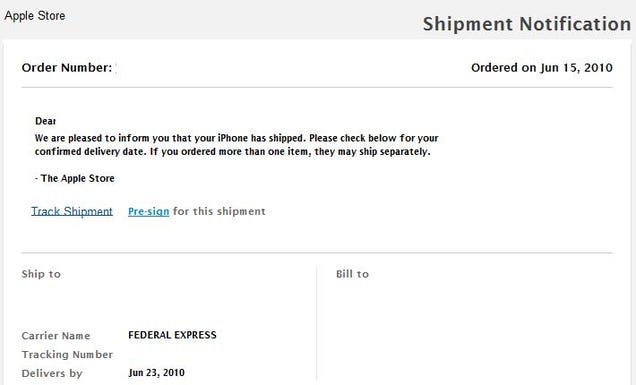This screenshot has width=636, height=385.
Task: Click the Order Number label
Action: click(x=67, y=68)
